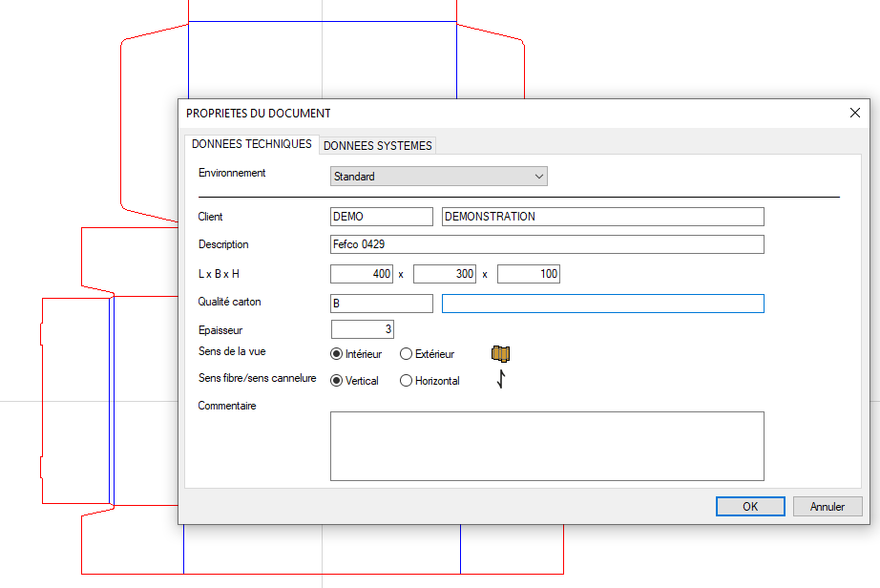Click the Environnement label

click(232, 173)
